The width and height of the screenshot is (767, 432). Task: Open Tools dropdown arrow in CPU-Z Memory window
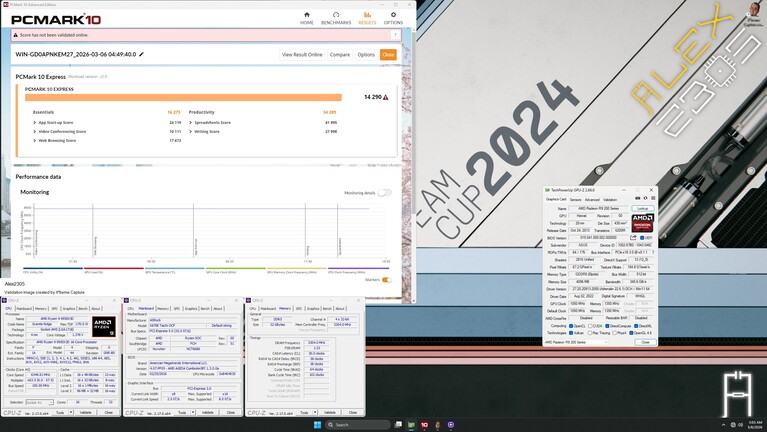(316, 412)
